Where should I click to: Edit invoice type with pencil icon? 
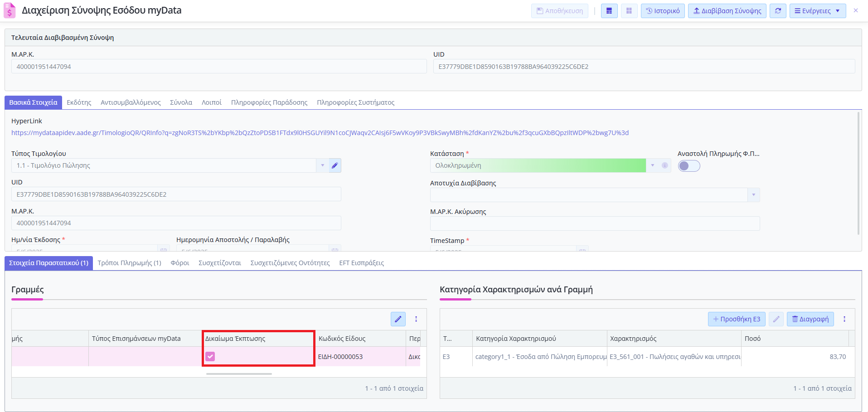pos(335,165)
